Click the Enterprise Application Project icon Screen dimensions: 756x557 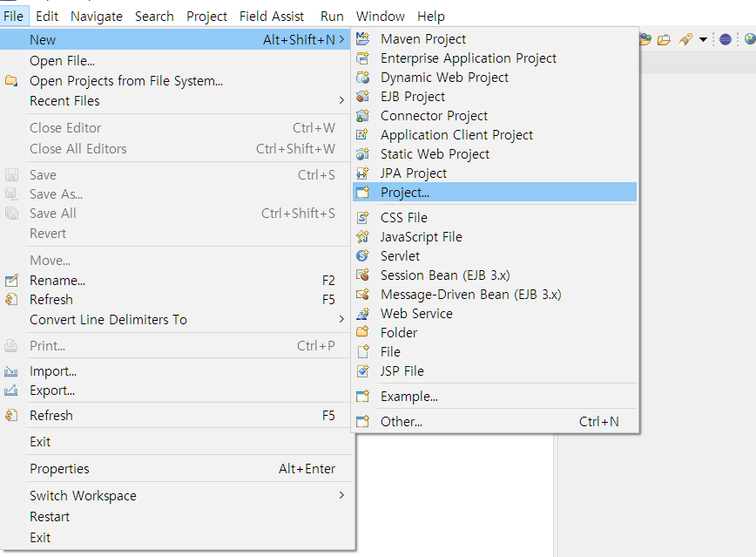(x=362, y=58)
